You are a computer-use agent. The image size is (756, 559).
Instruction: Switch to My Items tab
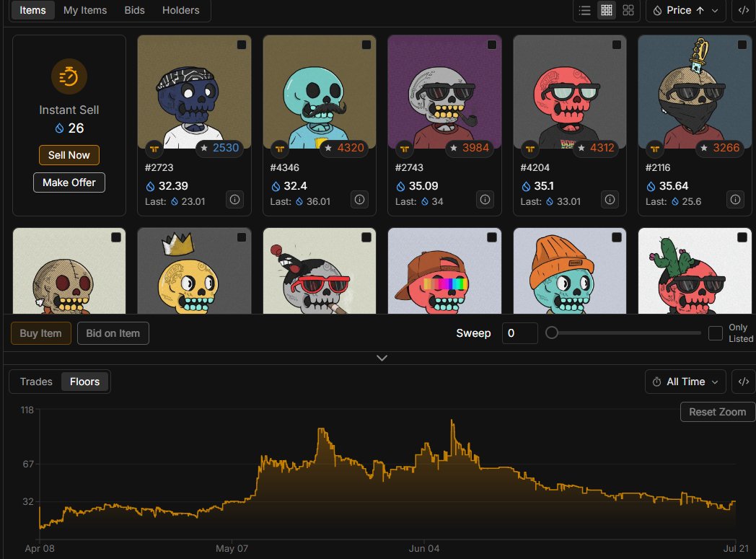click(x=85, y=10)
